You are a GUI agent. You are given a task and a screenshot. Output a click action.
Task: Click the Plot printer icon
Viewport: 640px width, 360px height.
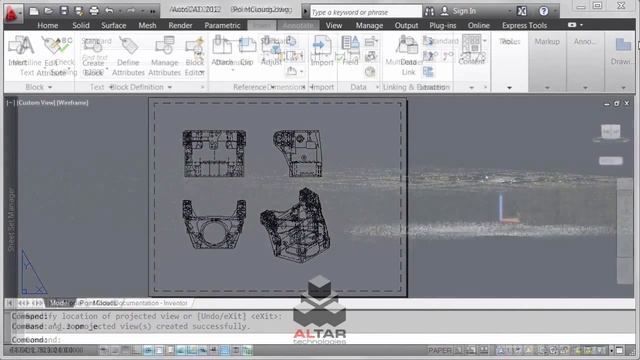click(94, 11)
